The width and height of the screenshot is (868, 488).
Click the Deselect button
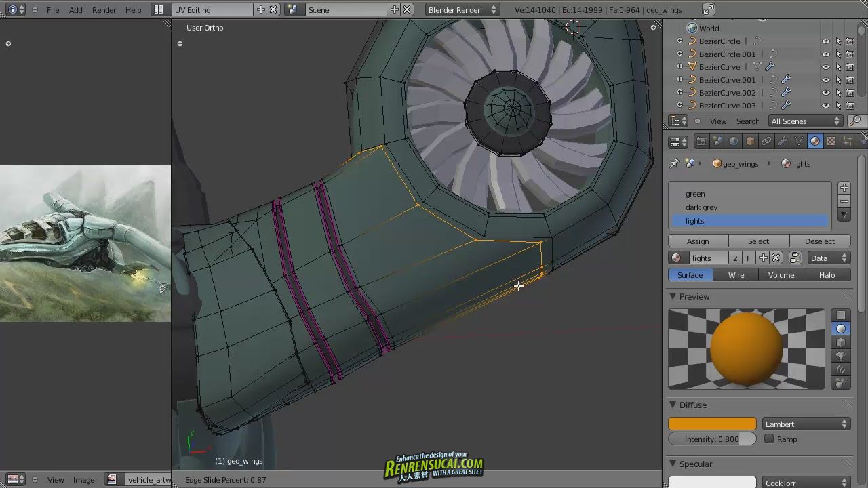pos(820,241)
